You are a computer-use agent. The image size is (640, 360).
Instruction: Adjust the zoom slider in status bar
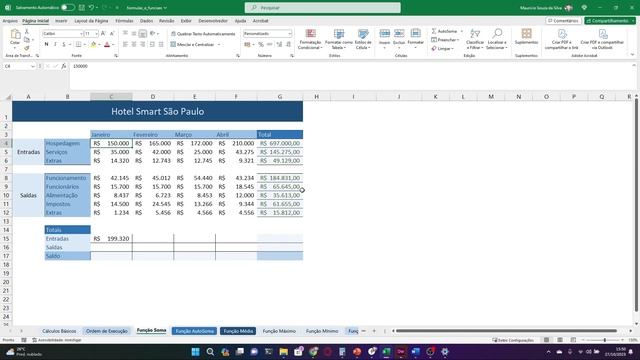[604, 340]
